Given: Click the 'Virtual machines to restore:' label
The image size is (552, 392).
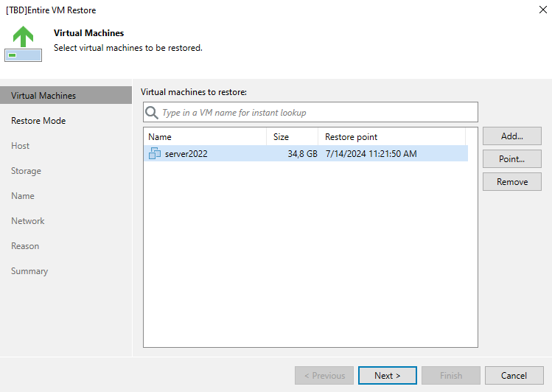Looking at the screenshot, I should point(194,92).
